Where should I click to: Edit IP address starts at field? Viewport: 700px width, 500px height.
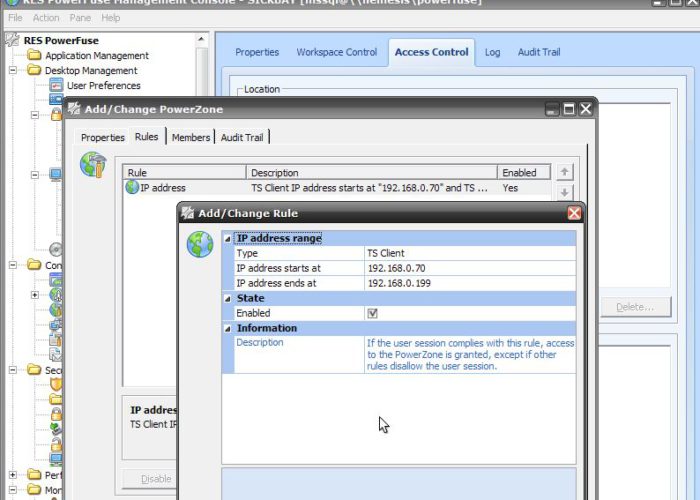pyautogui.click(x=470, y=268)
